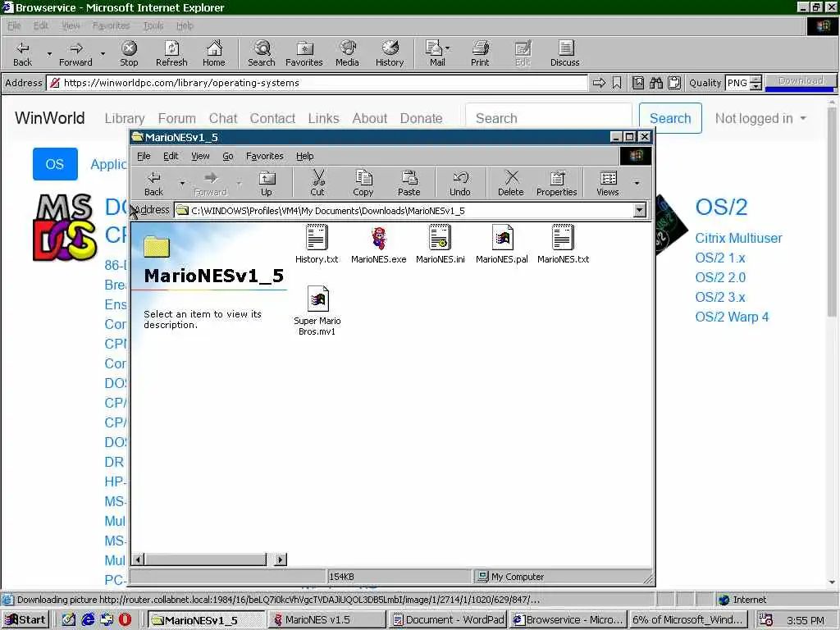Go Up one folder level

click(267, 184)
